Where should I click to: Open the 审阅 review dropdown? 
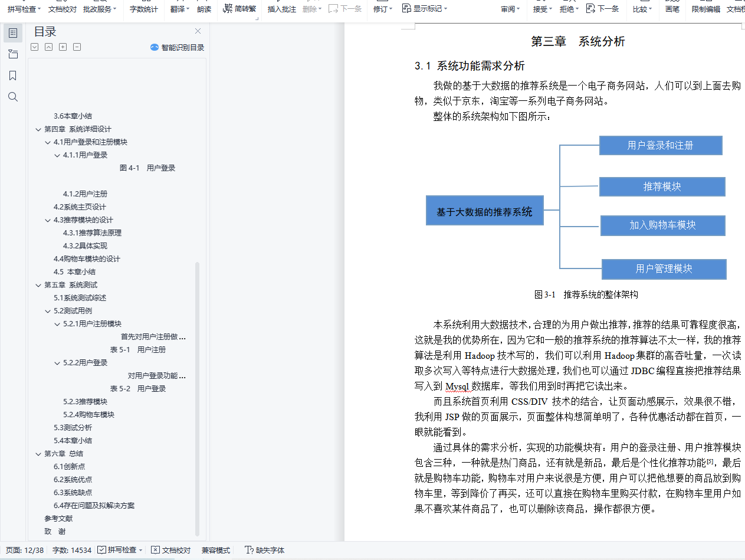coord(509,9)
